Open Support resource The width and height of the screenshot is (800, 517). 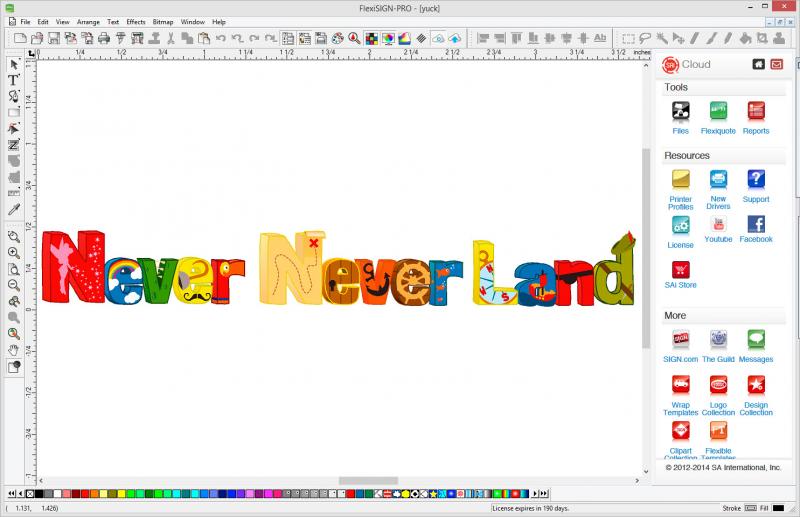(756, 186)
